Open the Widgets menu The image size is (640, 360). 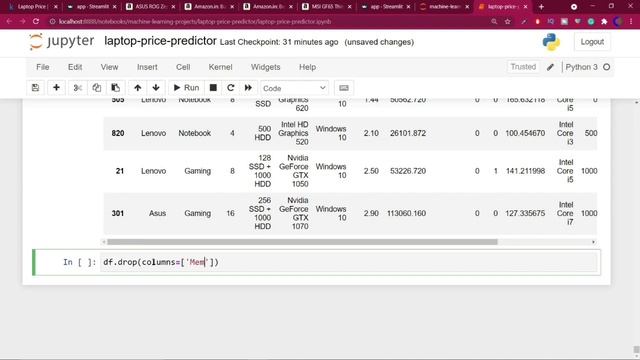coord(266,67)
